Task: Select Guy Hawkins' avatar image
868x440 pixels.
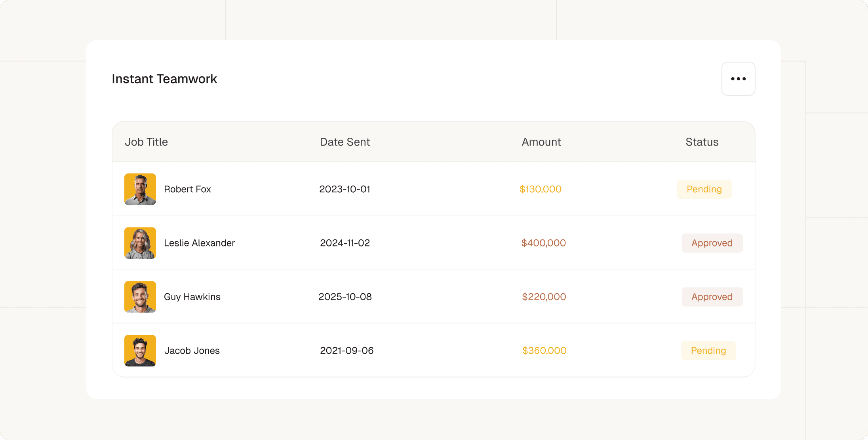Action: pyautogui.click(x=140, y=297)
